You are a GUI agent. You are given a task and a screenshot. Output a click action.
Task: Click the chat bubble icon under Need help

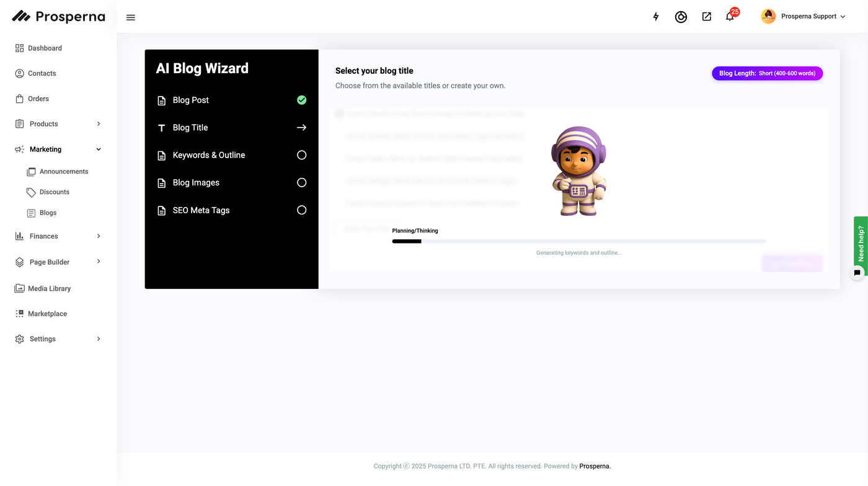pyautogui.click(x=857, y=273)
